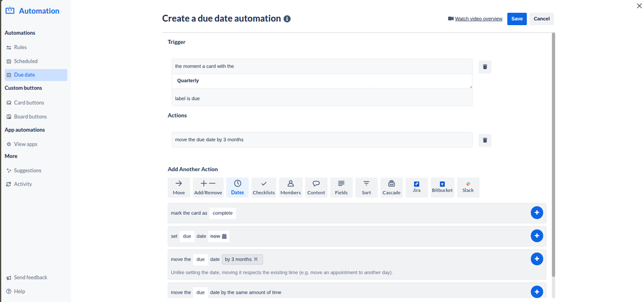Toggle the due option in set date

point(187,236)
